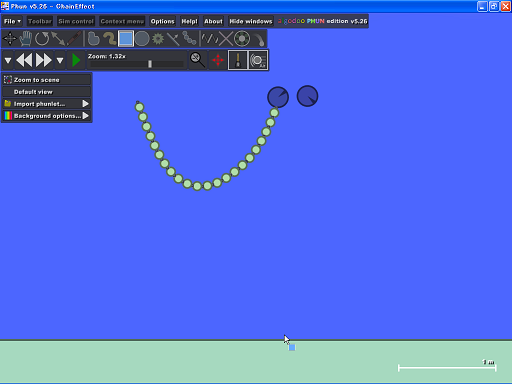Click the algodoo PHUN edition label

pyautogui.click(x=322, y=21)
